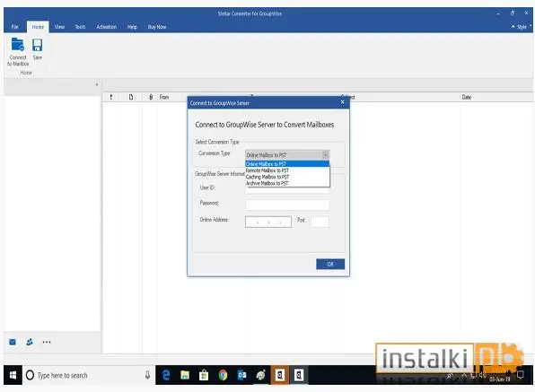Viewport: 535px width, 392px height.
Task: Click the Buy Now tab
Action: click(157, 27)
